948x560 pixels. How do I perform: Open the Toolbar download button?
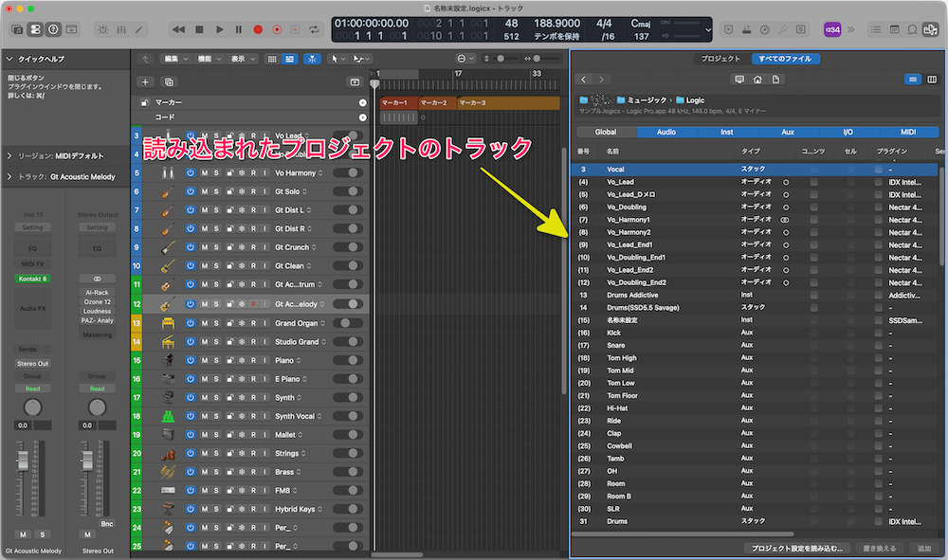(x=71, y=29)
